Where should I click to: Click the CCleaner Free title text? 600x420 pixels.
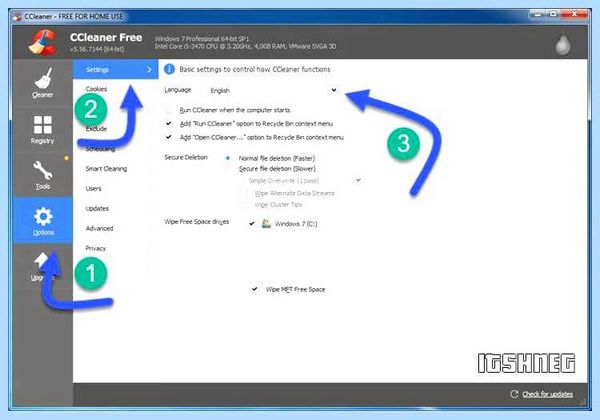[x=106, y=37]
